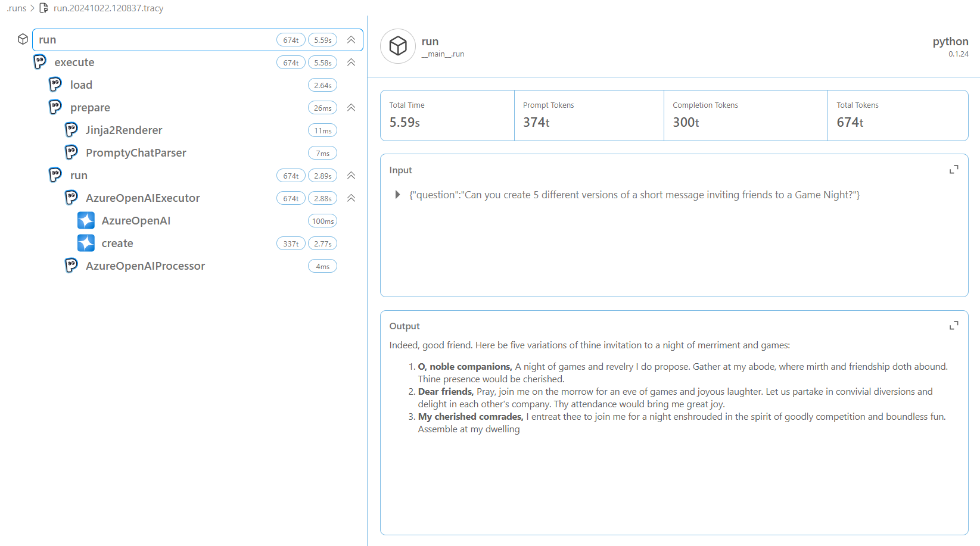This screenshot has height=546, width=980.
Task: Expand the Input panel to full size
Action: pyautogui.click(x=954, y=170)
